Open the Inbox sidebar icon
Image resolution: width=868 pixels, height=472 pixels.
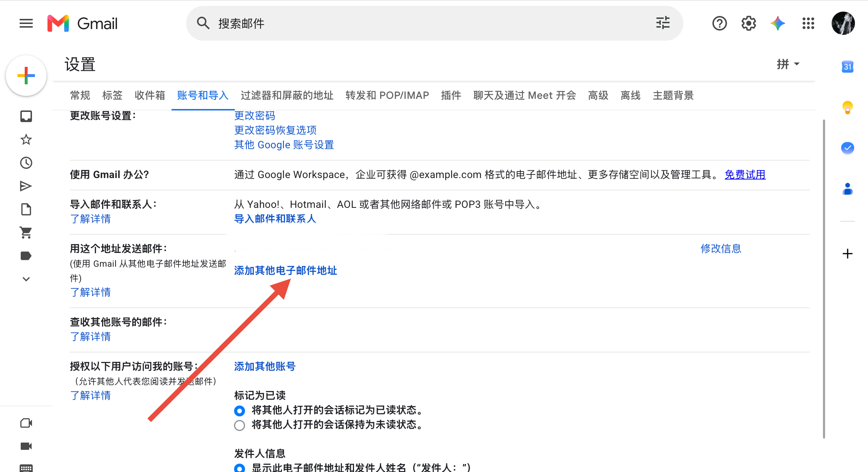coord(26,117)
